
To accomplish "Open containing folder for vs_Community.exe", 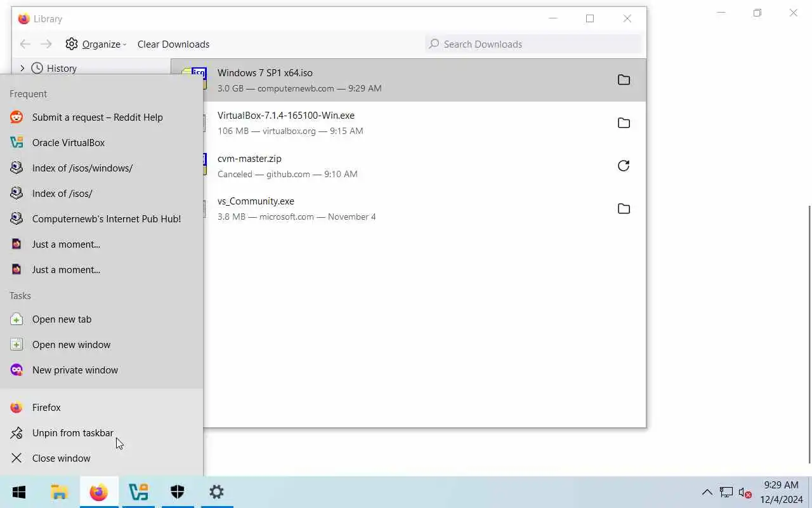I will click(624, 209).
